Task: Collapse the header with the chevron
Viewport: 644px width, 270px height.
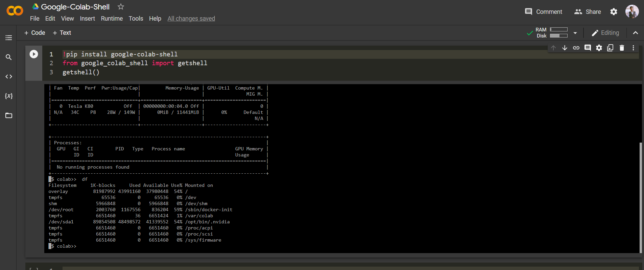Action: coord(636,33)
